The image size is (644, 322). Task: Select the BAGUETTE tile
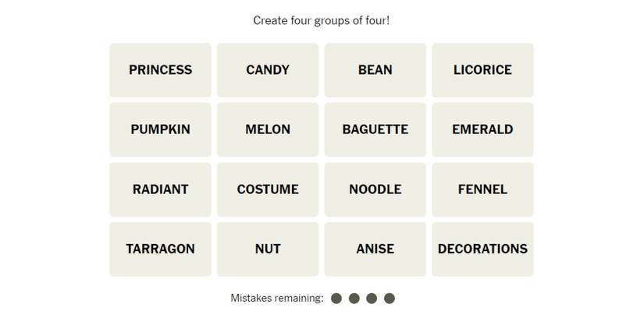375,129
